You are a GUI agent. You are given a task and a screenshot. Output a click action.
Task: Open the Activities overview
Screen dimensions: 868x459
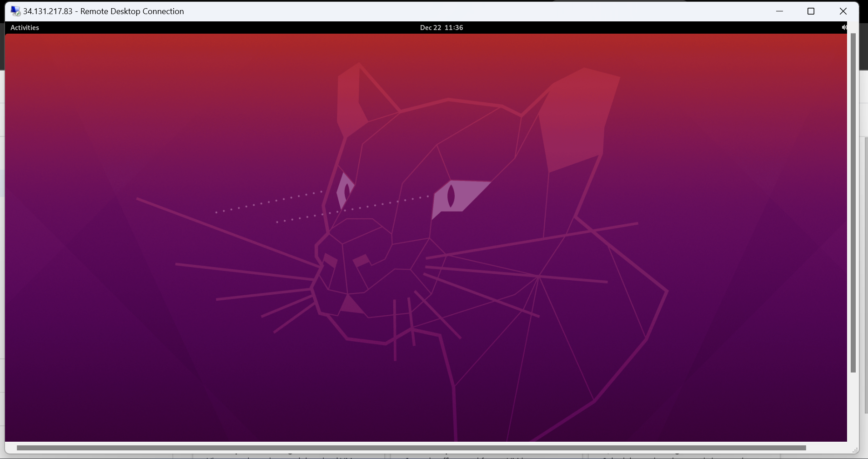click(25, 28)
